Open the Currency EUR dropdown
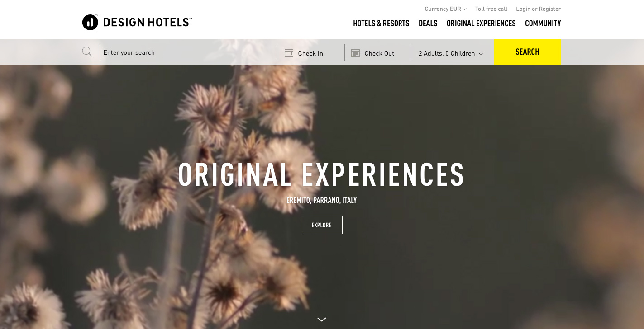Image resolution: width=644 pixels, height=329 pixels. coord(445,9)
